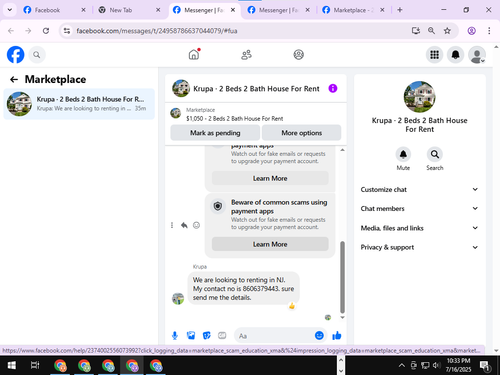Open the Facebook logo home link
Image resolution: width=500 pixels, height=375 pixels.
(x=15, y=54)
